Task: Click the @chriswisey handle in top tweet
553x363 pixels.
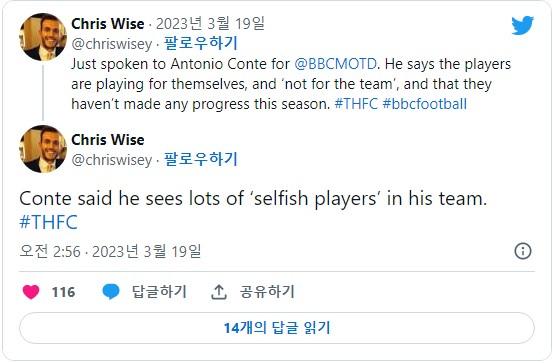Action: tap(112, 44)
